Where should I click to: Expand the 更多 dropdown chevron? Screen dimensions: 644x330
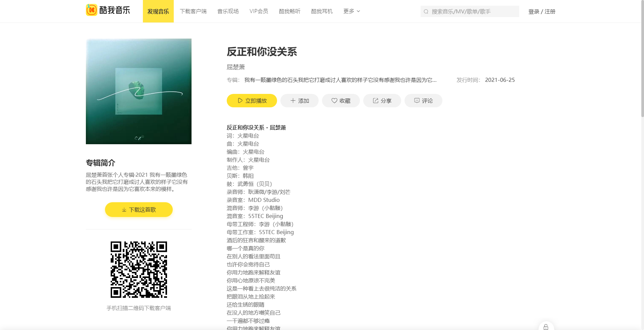tap(359, 11)
